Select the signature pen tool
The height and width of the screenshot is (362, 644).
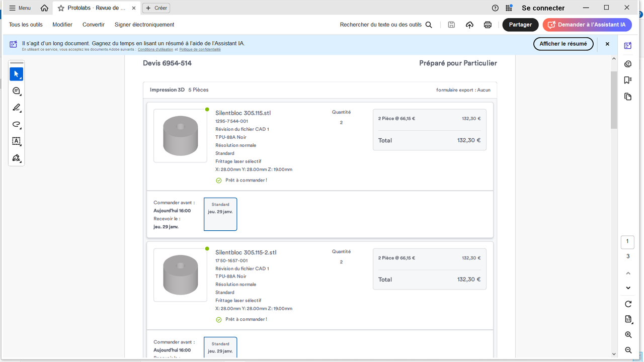17,158
